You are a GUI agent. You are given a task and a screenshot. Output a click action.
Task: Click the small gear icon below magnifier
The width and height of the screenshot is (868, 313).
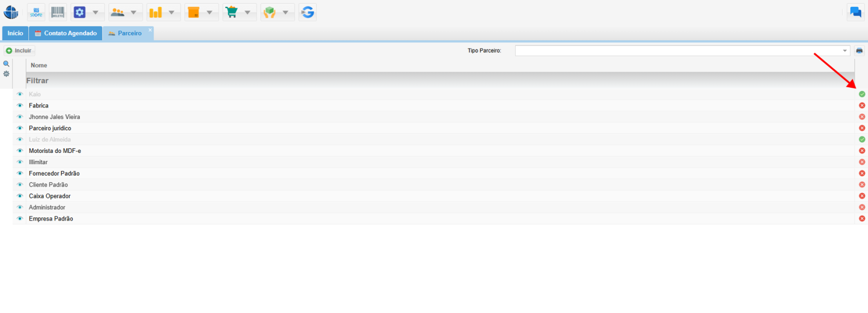pos(6,74)
